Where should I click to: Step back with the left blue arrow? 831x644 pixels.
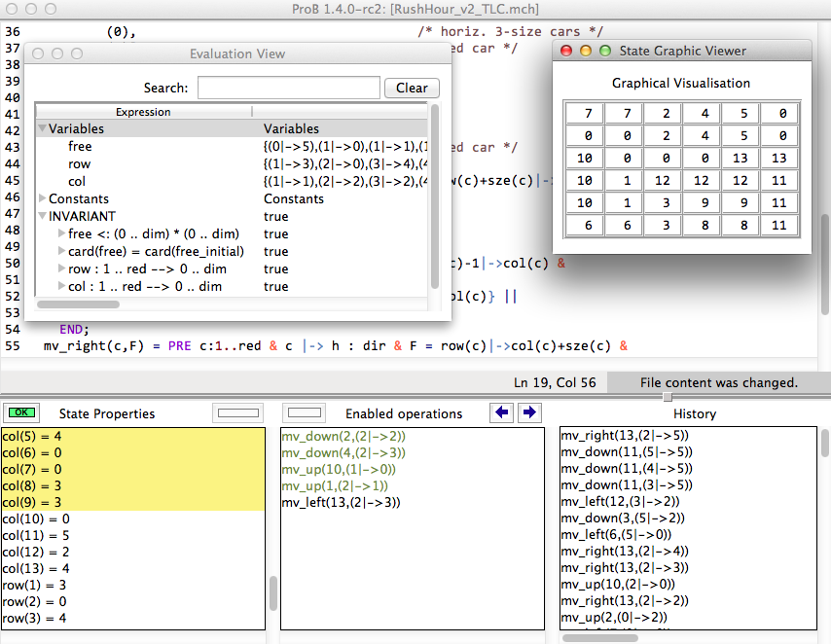(502, 413)
